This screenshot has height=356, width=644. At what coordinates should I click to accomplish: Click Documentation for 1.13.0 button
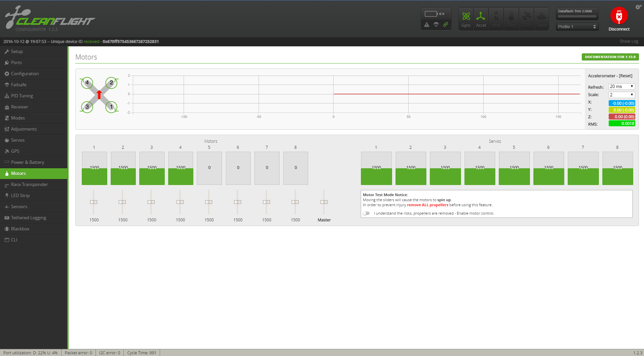[610, 57]
